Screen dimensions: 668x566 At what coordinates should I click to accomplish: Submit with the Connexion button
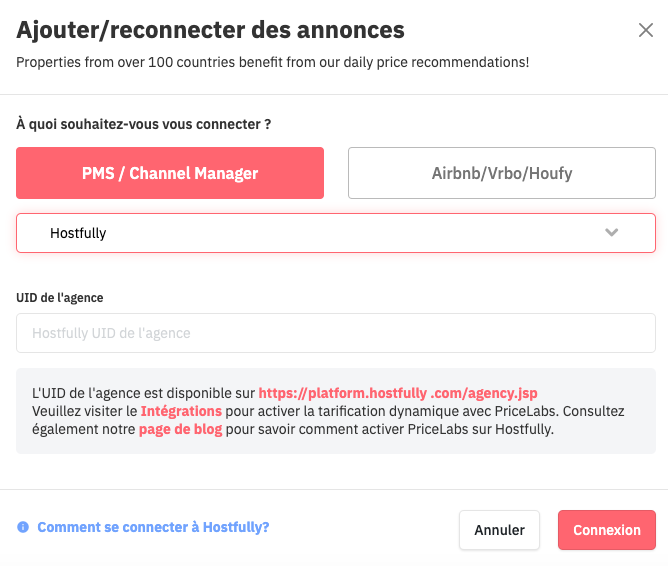(607, 530)
